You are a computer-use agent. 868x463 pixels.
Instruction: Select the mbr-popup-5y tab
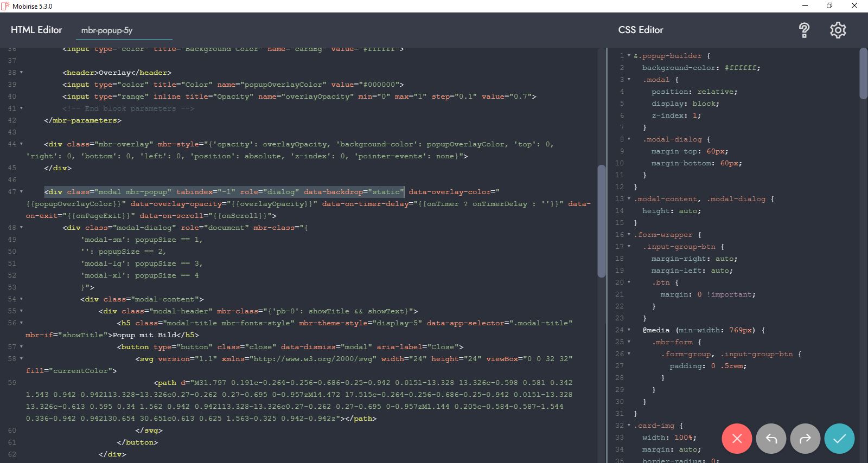107,30
